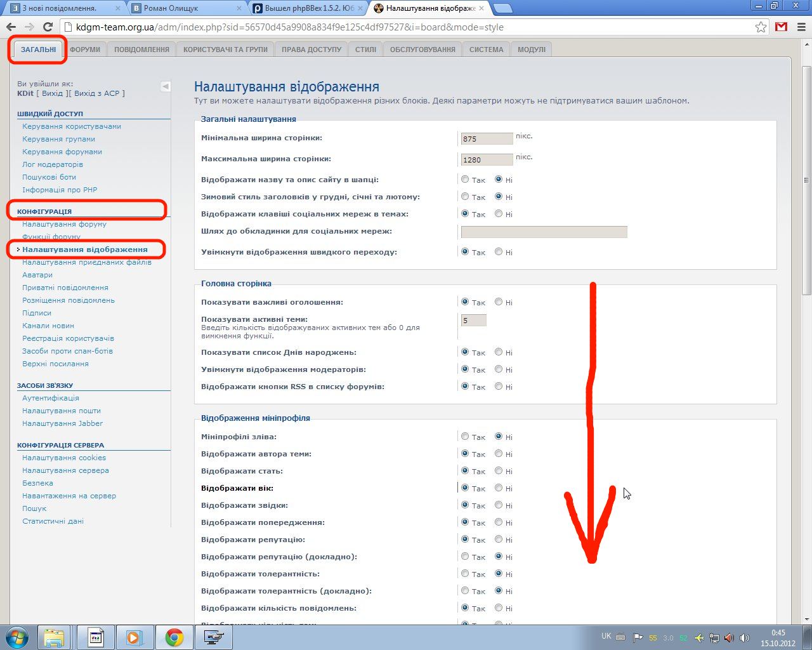Open the Windows Start menu
812x650 pixels.
click(x=16, y=637)
